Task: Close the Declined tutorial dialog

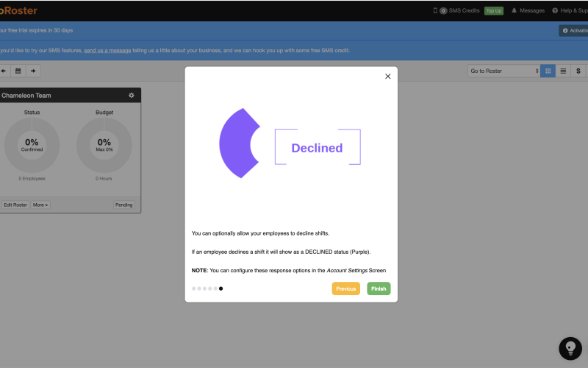Action: pos(388,77)
